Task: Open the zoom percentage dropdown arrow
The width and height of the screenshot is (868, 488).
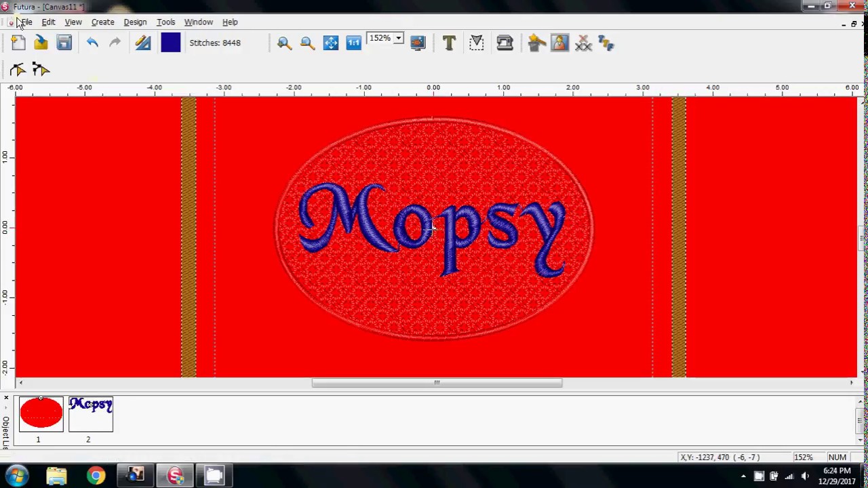Action: click(x=399, y=39)
